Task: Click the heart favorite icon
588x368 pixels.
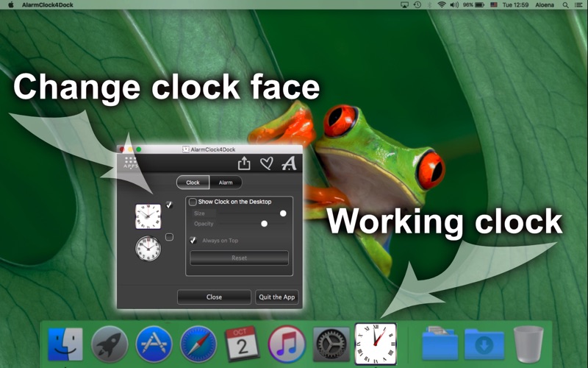Action: click(267, 163)
